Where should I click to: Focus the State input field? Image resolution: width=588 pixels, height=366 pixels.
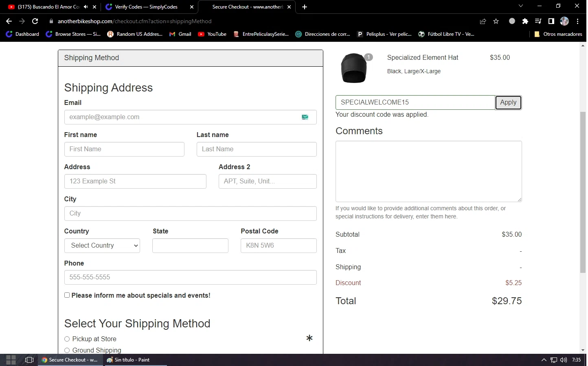click(190, 246)
